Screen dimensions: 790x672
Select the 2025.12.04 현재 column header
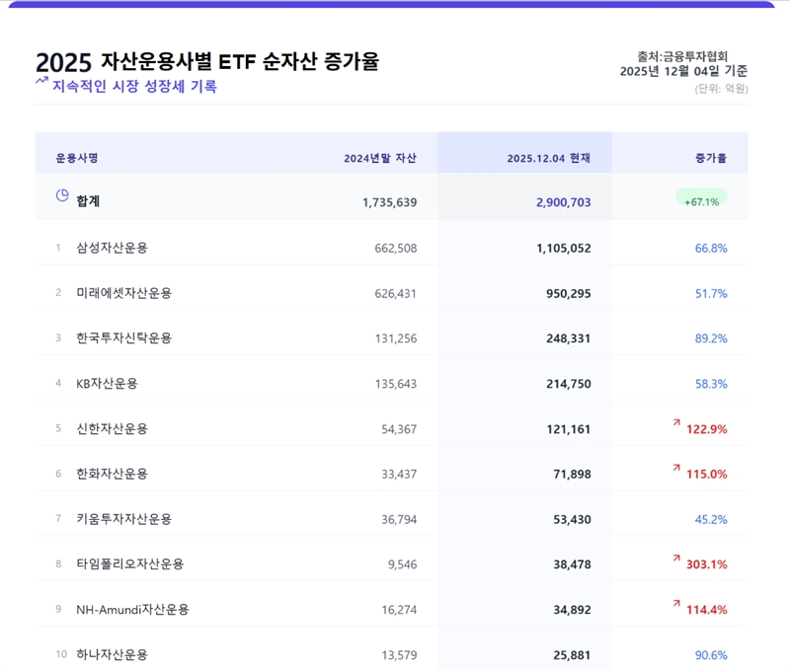[x=548, y=158]
